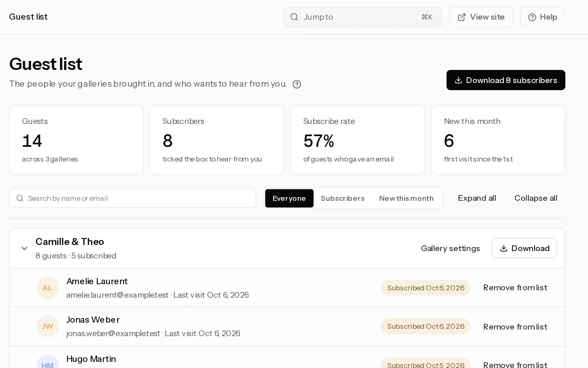Viewport: 588px width, 368px height.
Task: Remove Amelie Laurent from list
Action: pos(515,288)
